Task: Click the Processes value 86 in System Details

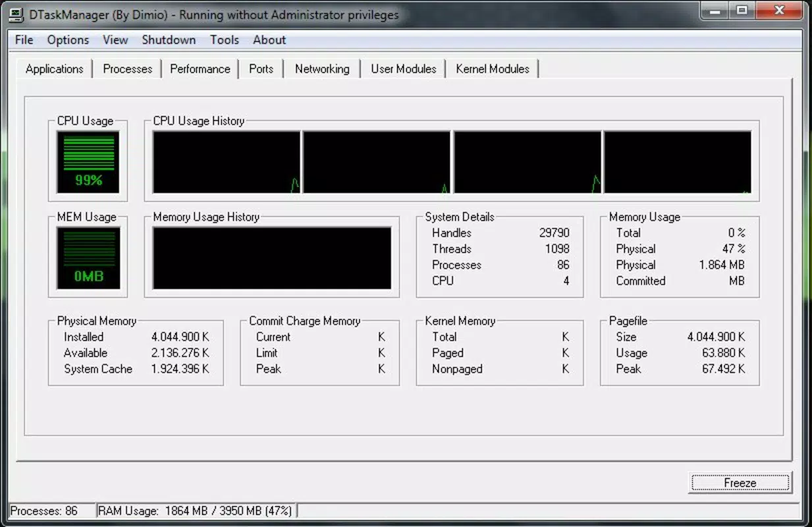Action: coord(564,265)
